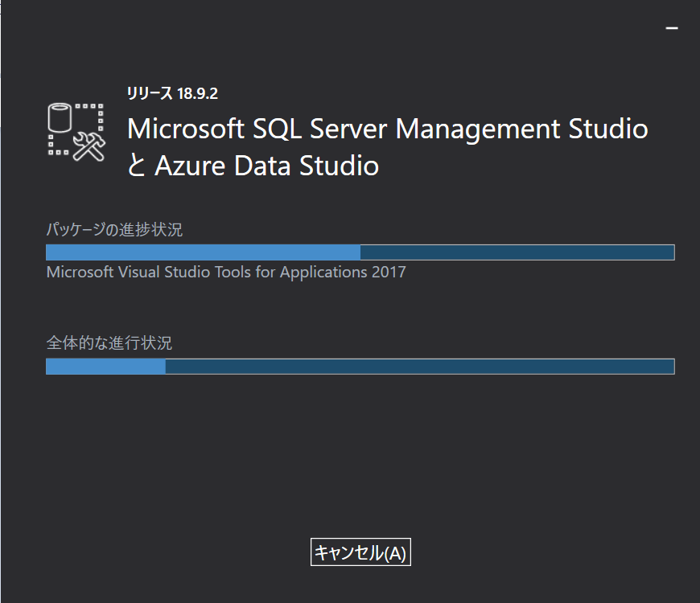Click the package progress bar

(x=360, y=252)
